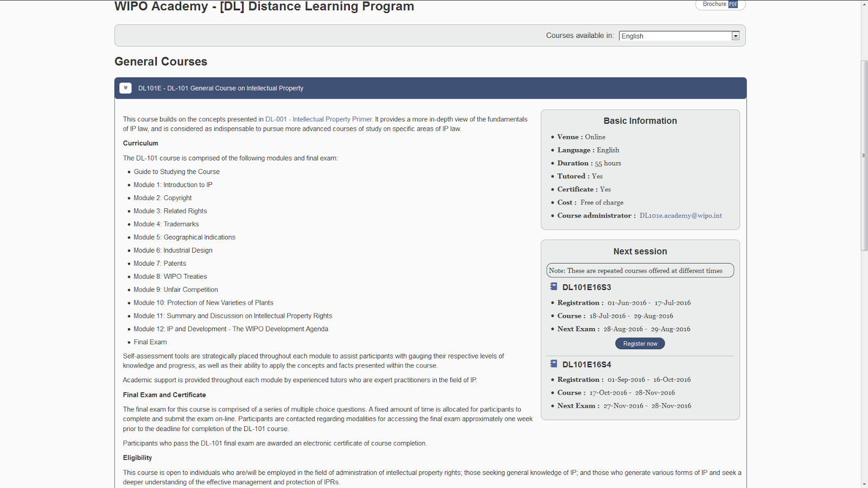The width and height of the screenshot is (868, 488).
Task: Click Register now for session DL101E16S3
Action: click(640, 344)
